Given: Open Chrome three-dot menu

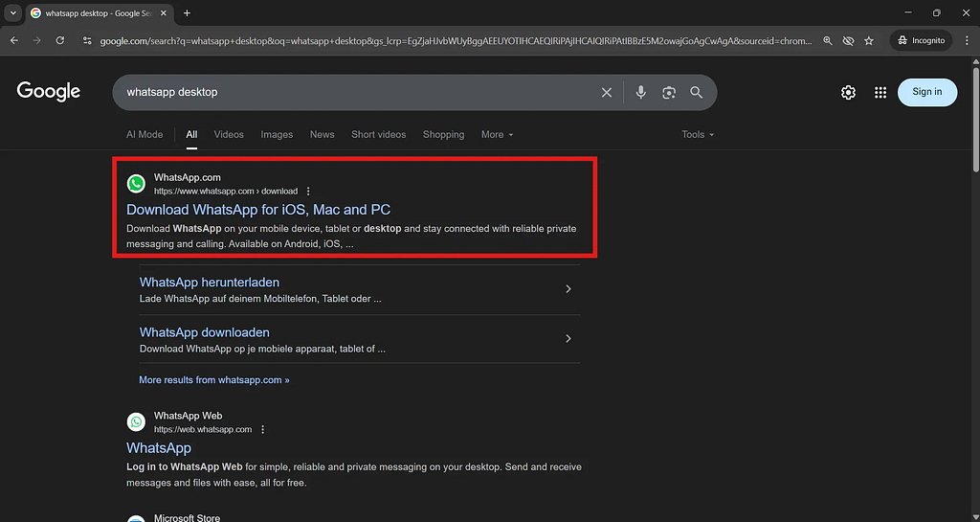Looking at the screenshot, I should [967, 40].
